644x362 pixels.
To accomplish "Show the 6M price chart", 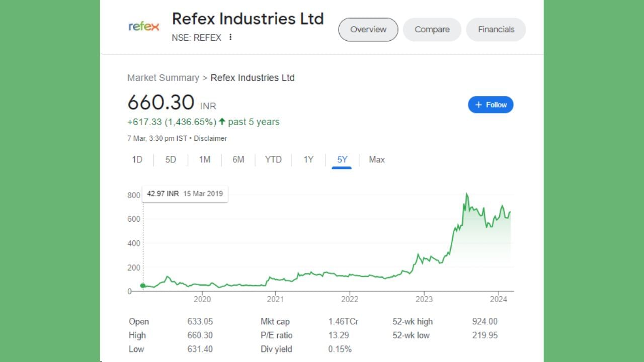I will tap(238, 160).
